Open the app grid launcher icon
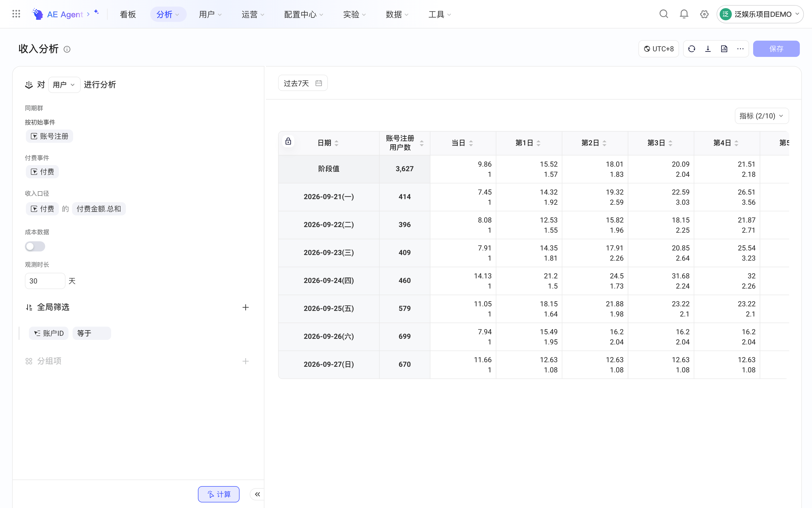The height and width of the screenshot is (508, 812). point(16,14)
